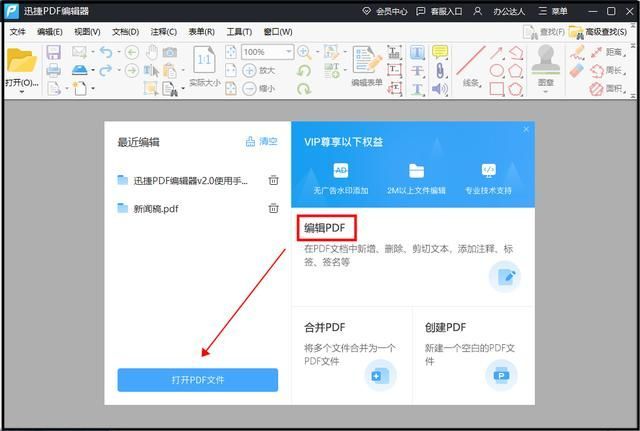The width and height of the screenshot is (640, 431).
Task: Select the Highlight text tool icon
Action: tap(417, 53)
